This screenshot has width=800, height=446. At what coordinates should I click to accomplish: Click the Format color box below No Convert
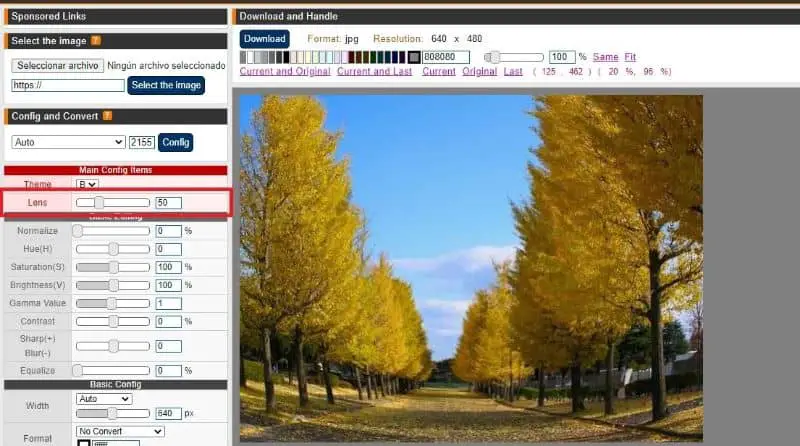pos(84,443)
